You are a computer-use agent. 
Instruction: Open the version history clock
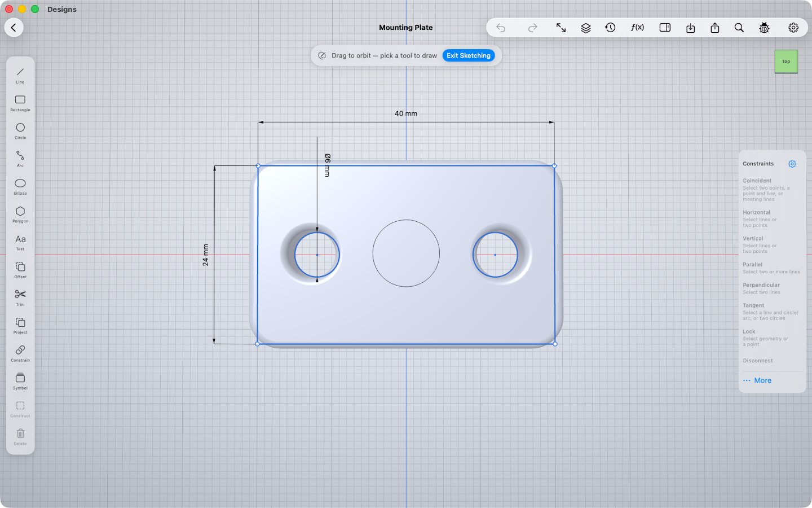click(x=610, y=28)
